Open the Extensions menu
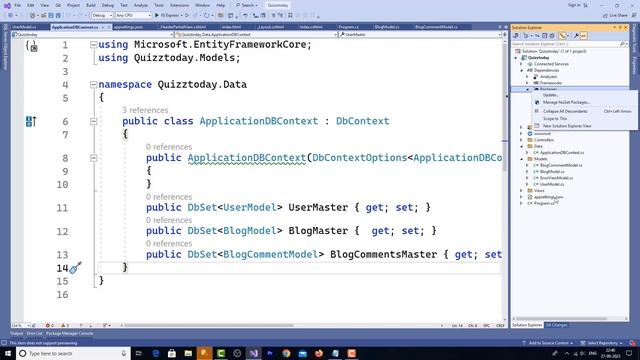Image resolution: width=640 pixels, height=360 pixels. [x=179, y=5]
